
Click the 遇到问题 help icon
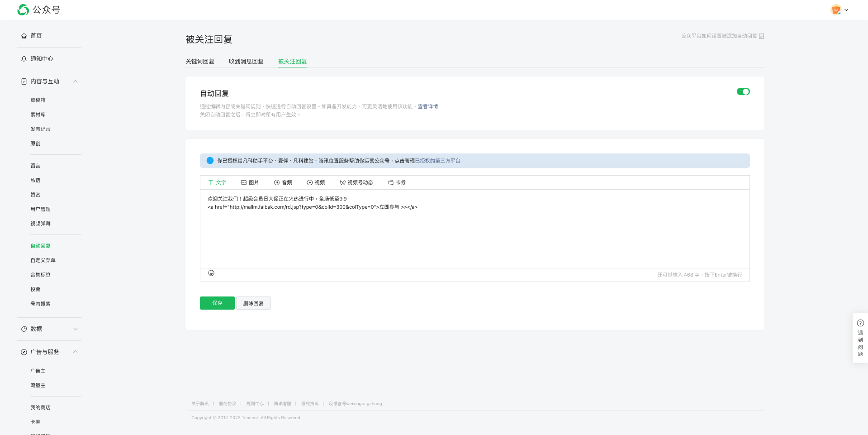point(860,323)
